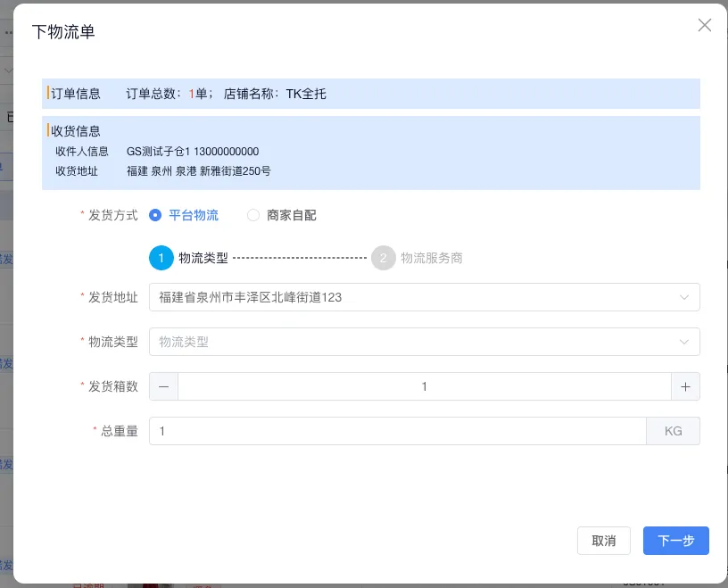Click the step 2 circle icon
This screenshot has width=728, height=588.
click(384, 258)
